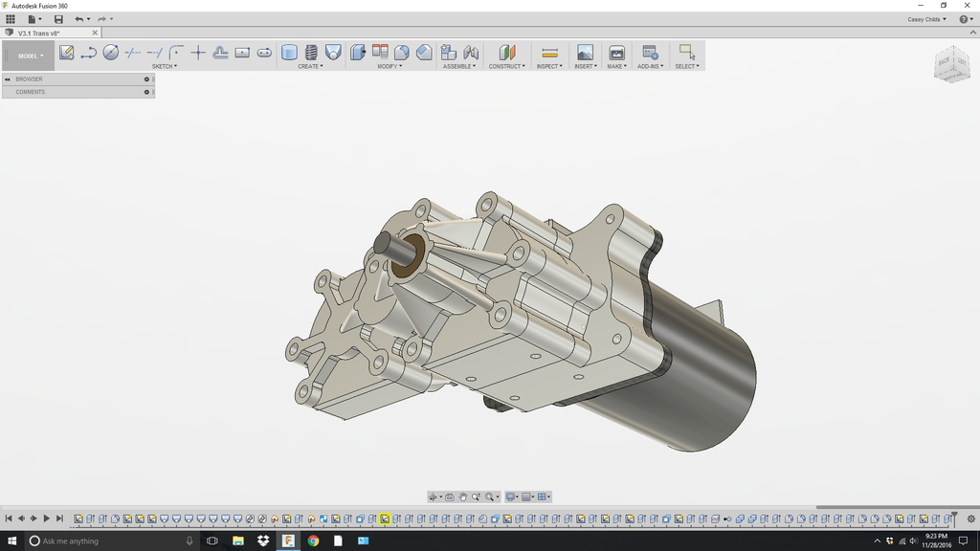Viewport: 980px width, 551px height.
Task: Open the INSPECT dropdown menu
Action: click(x=549, y=66)
